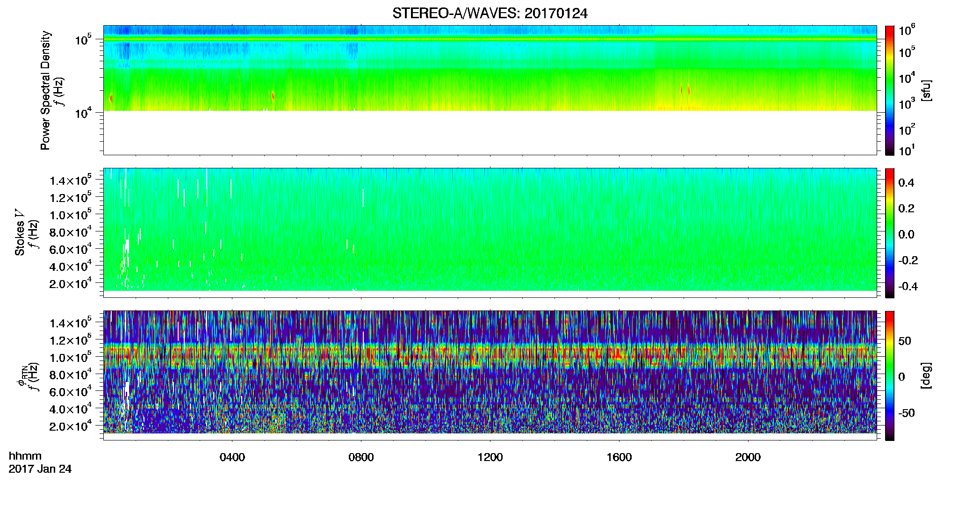Click the 1.4×10^5 tick in Stokes panel
This screenshot has width=980, height=505.
click(70, 180)
